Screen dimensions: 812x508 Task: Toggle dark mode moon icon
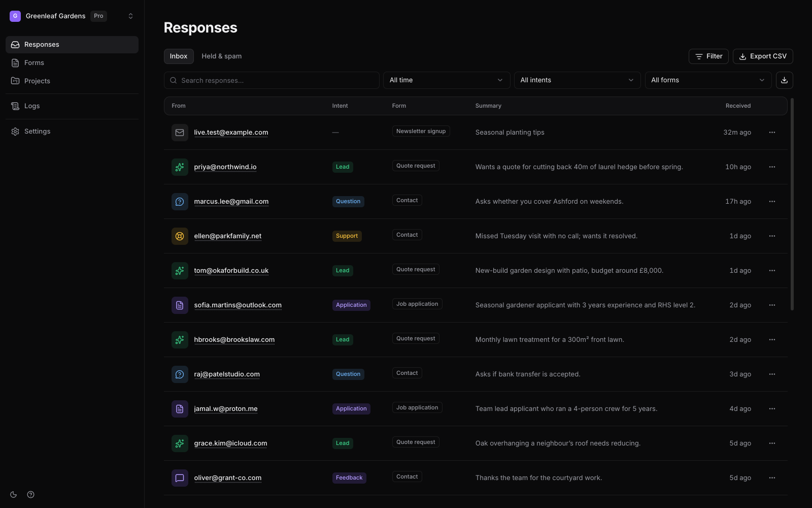(x=14, y=495)
